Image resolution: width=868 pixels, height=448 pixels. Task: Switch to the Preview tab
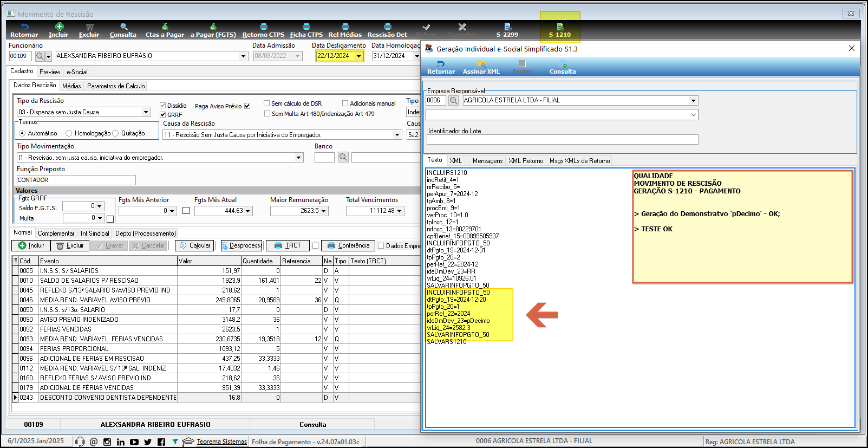coord(50,72)
